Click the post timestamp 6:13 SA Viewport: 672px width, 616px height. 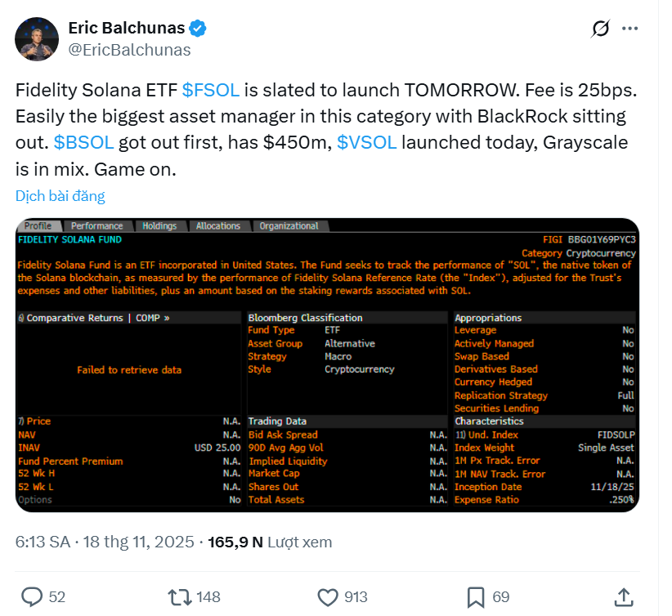click(42, 542)
